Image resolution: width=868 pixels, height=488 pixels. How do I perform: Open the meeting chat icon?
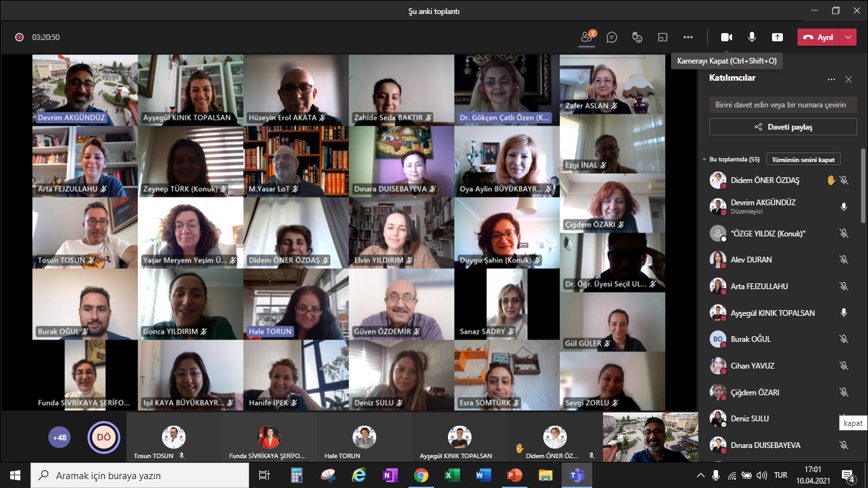tap(612, 37)
